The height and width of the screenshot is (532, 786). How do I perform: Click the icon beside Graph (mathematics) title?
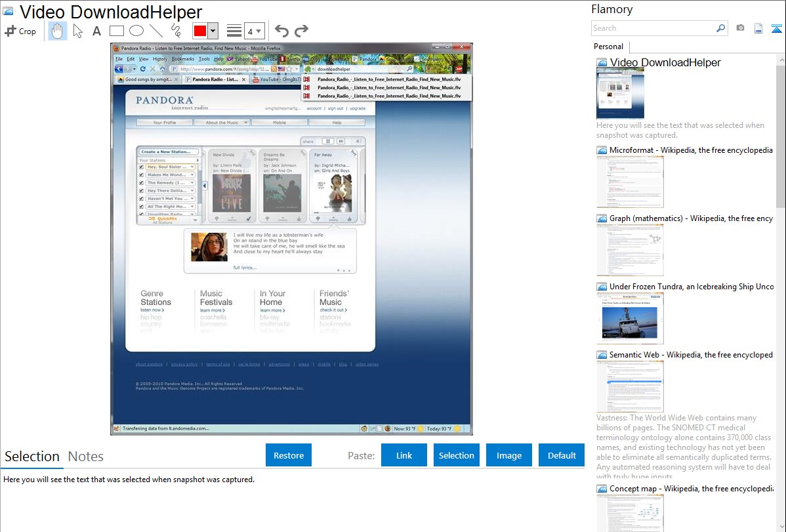[x=602, y=218]
